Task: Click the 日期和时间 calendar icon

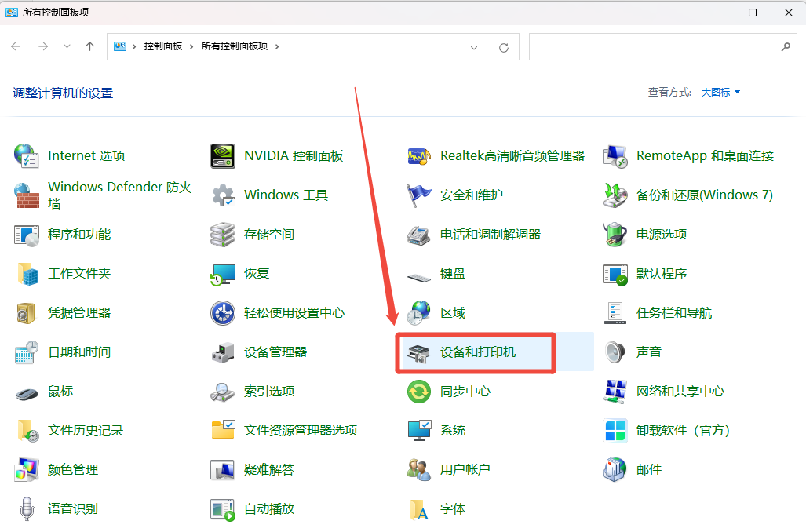Action: 26,352
